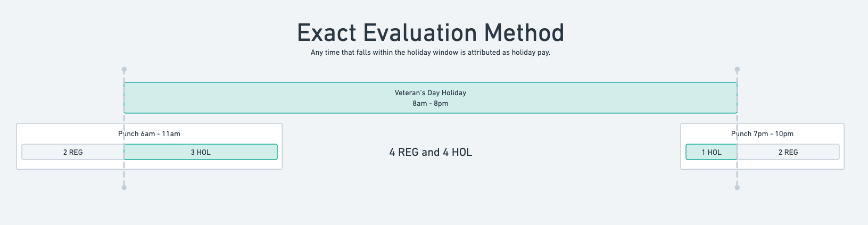Click the top dot of the 8pm marker
Image resolution: width=868 pixels, height=225 pixels.
737,70
